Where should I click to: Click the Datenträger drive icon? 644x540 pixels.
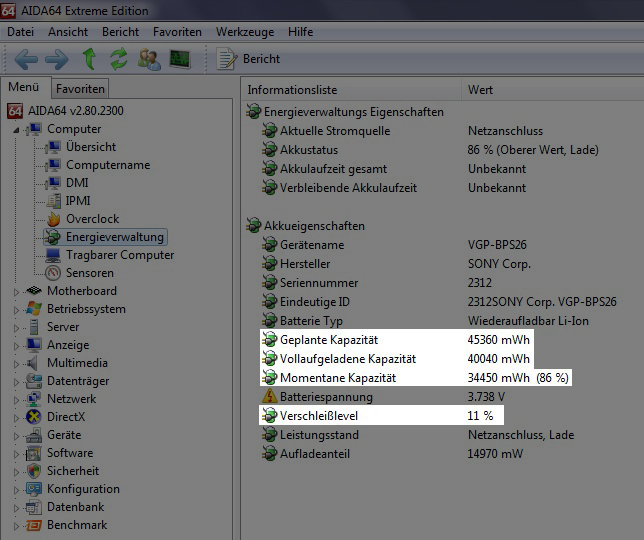pos(34,381)
